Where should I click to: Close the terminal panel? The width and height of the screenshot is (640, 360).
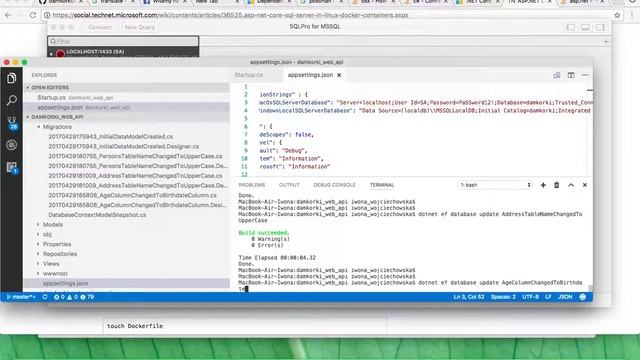click(x=584, y=185)
